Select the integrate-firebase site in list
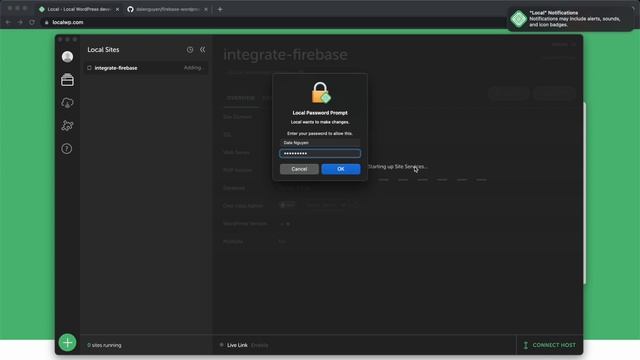Viewport: 640px width, 360px height. tap(146, 68)
